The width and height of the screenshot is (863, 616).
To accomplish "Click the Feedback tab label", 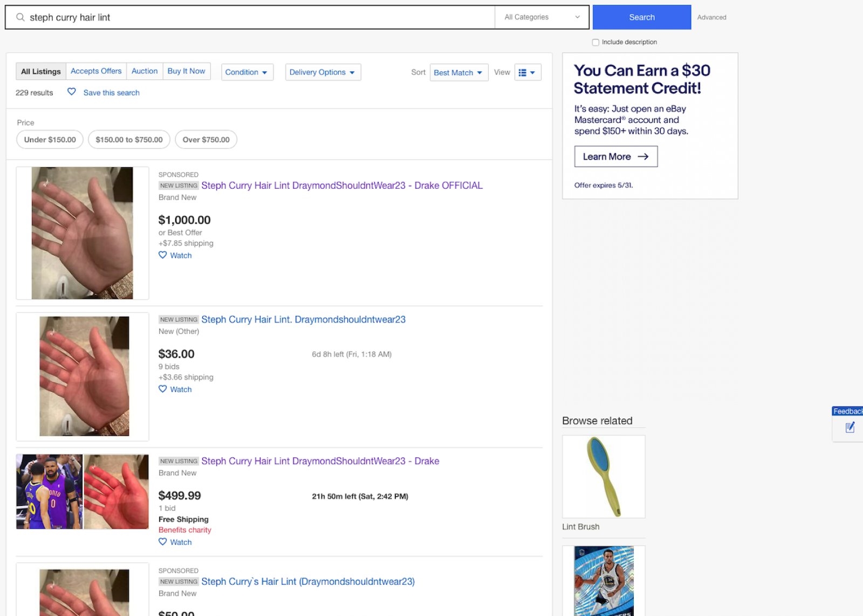I will (847, 411).
